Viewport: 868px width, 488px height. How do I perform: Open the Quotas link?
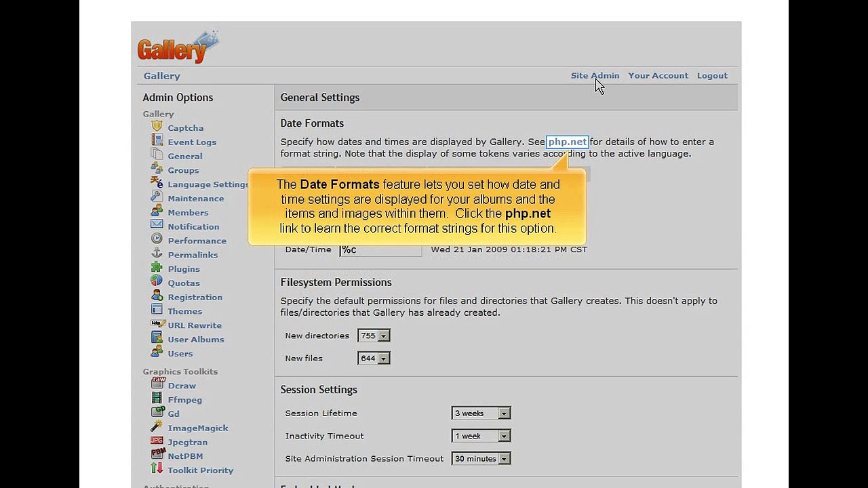tap(184, 283)
